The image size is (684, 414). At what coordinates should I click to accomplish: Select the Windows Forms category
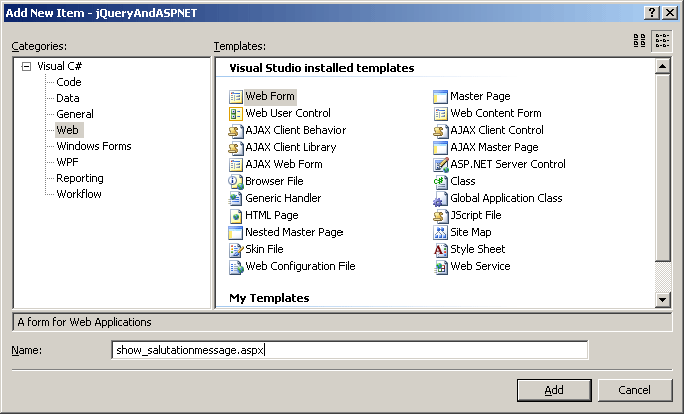click(94, 146)
